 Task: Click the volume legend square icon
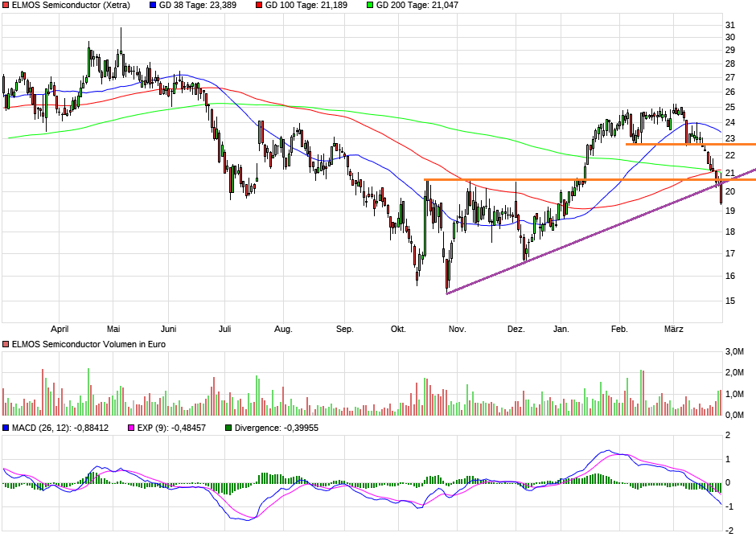tap(6, 344)
